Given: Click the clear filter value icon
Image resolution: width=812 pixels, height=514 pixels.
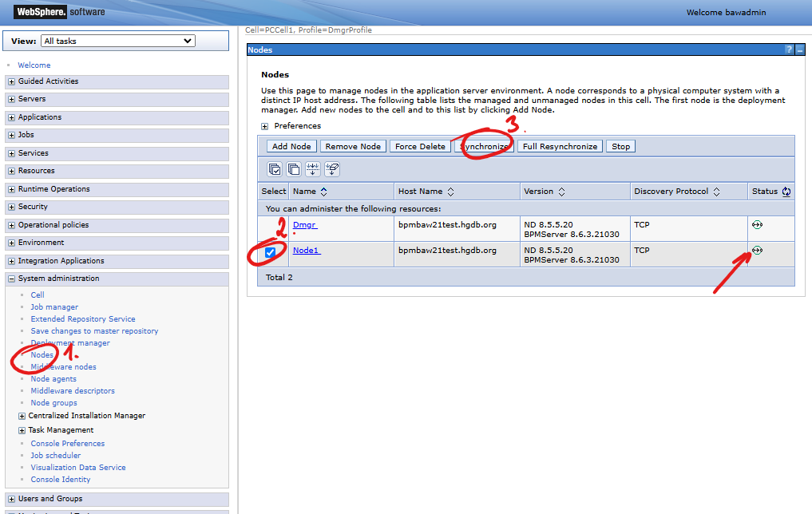Looking at the screenshot, I should coord(332,169).
